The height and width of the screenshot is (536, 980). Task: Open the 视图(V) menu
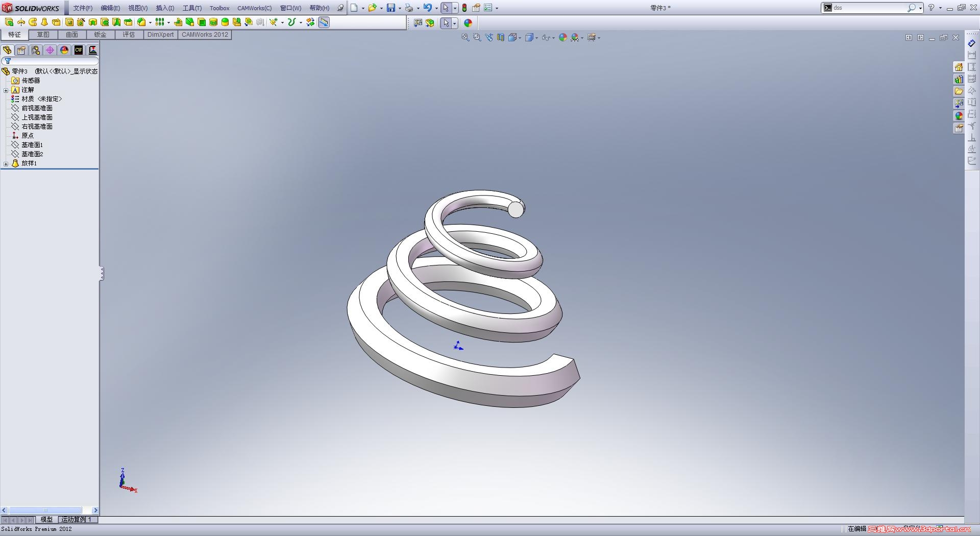[x=138, y=8]
